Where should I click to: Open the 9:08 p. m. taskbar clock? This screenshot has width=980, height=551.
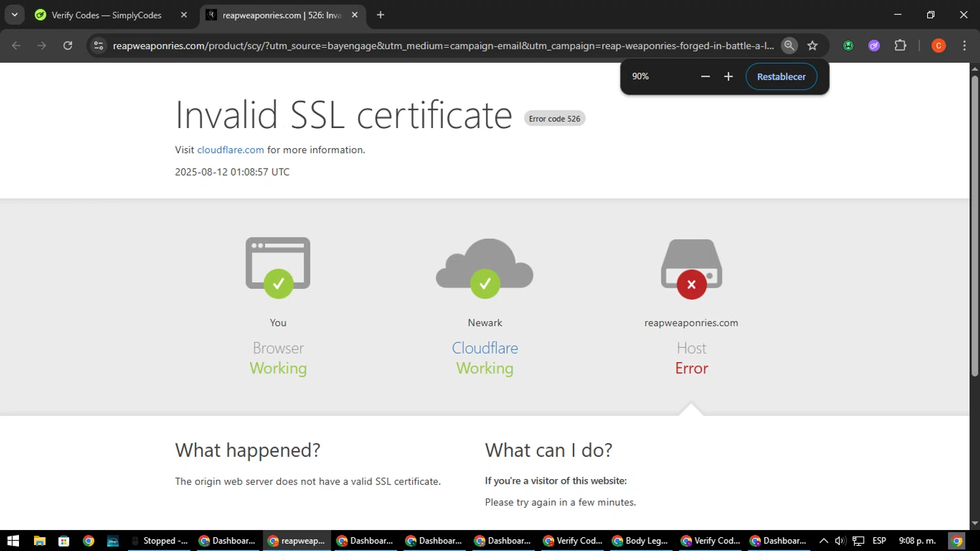[x=917, y=541]
